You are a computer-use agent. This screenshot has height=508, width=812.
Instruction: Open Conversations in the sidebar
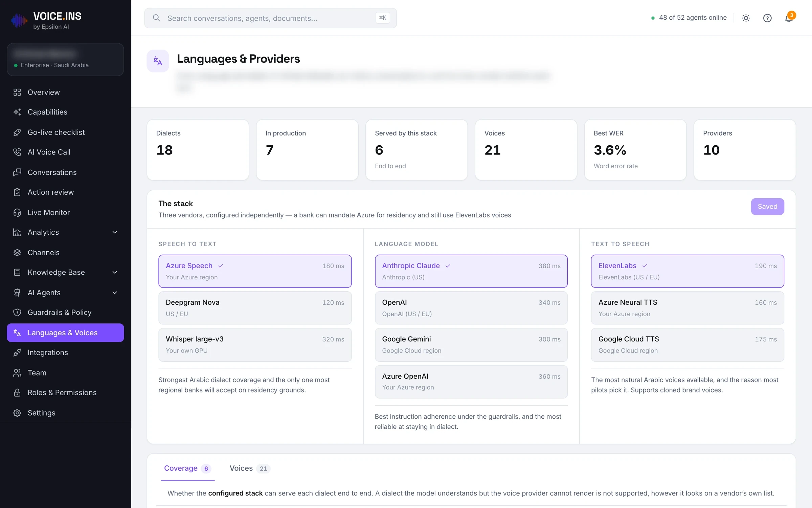pyautogui.click(x=65, y=172)
